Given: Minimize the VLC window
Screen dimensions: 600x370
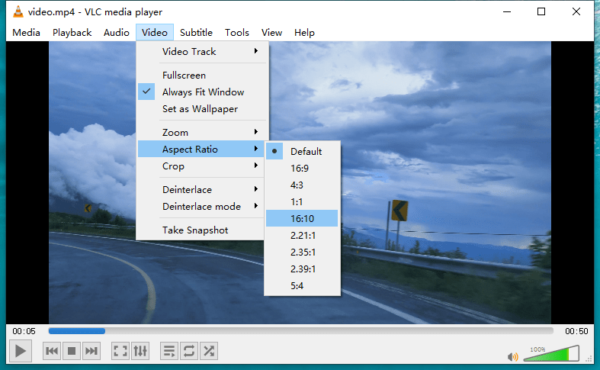Looking at the screenshot, I should pyautogui.click(x=507, y=12).
